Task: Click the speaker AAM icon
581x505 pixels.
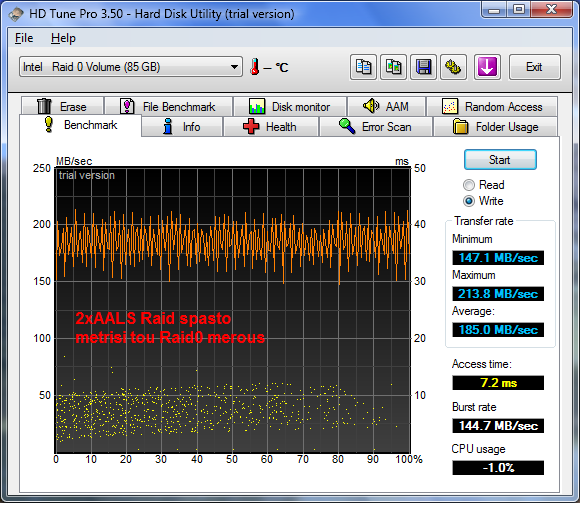Action: 371,106
